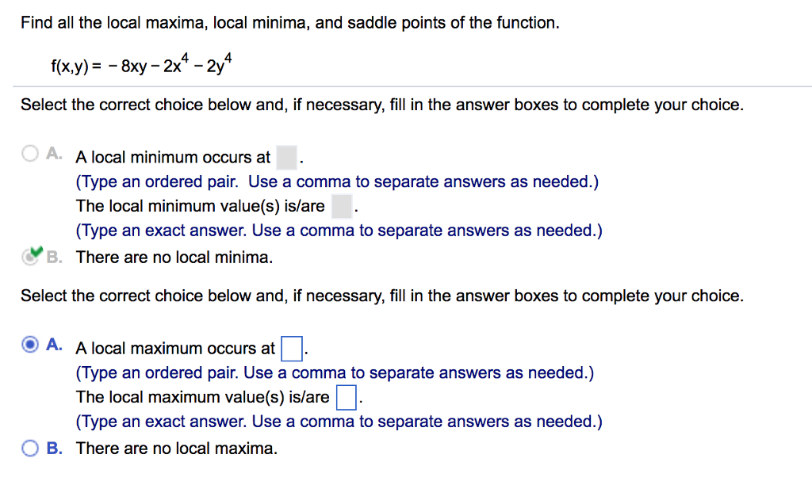
Task: Click the "A local maximum occurs at" label
Action: pos(175,348)
